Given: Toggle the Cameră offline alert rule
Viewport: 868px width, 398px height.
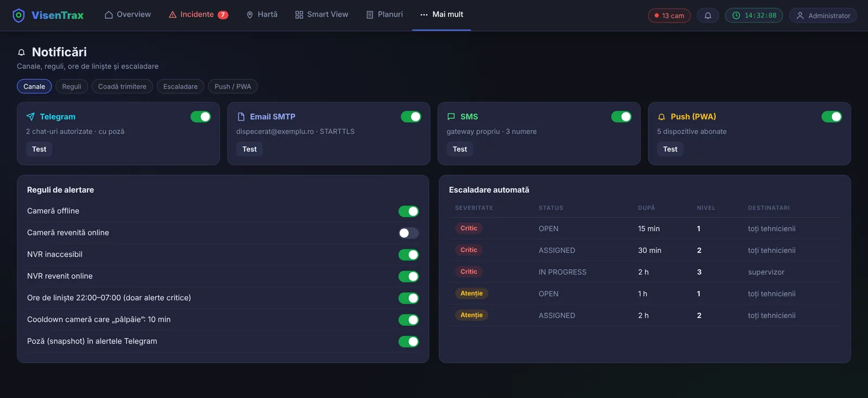Looking at the screenshot, I should tap(409, 211).
